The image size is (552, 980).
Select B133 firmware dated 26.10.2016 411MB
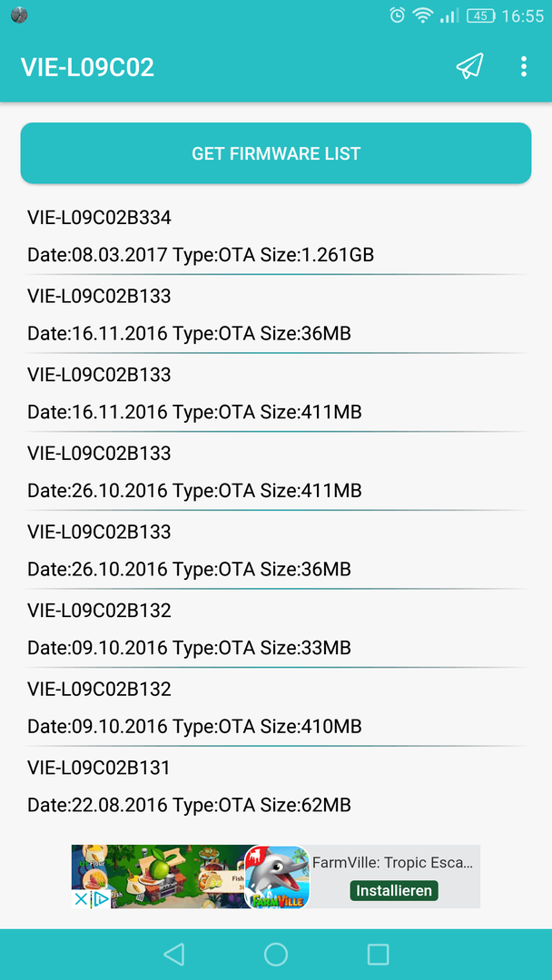276,471
